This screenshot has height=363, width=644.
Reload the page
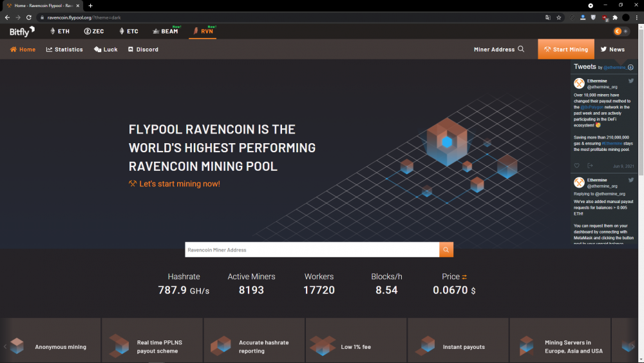point(29,17)
